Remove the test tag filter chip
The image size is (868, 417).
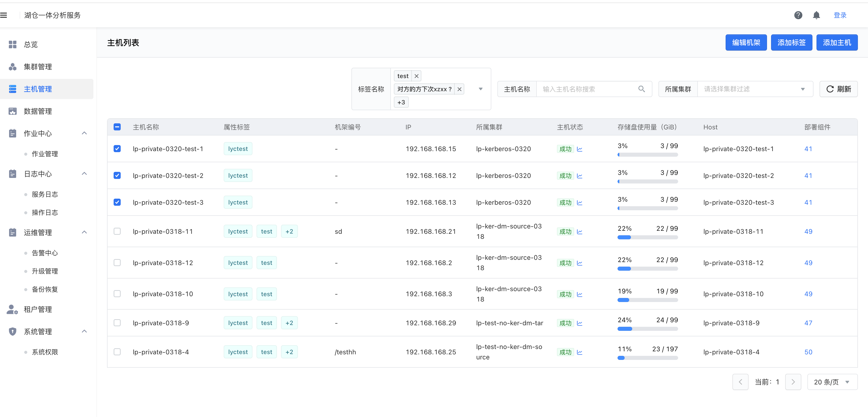[417, 76]
